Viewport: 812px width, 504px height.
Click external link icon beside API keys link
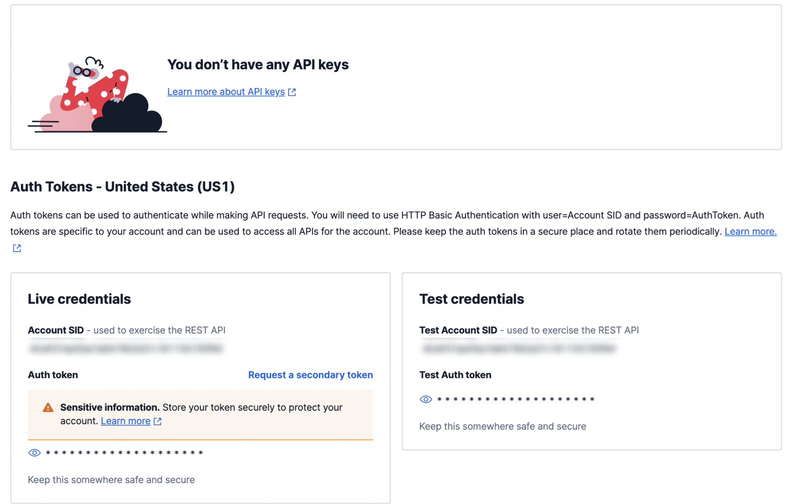(x=292, y=92)
